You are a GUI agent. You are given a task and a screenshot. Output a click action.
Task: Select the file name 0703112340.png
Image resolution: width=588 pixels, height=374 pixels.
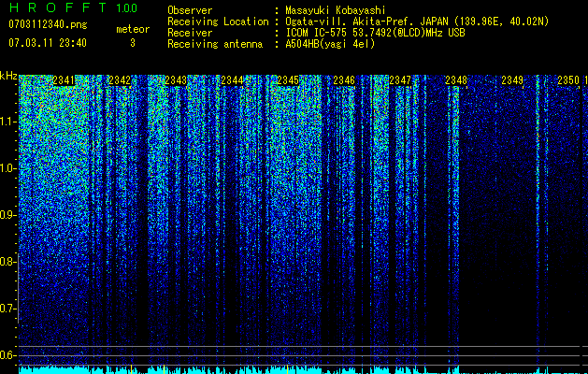point(48,24)
